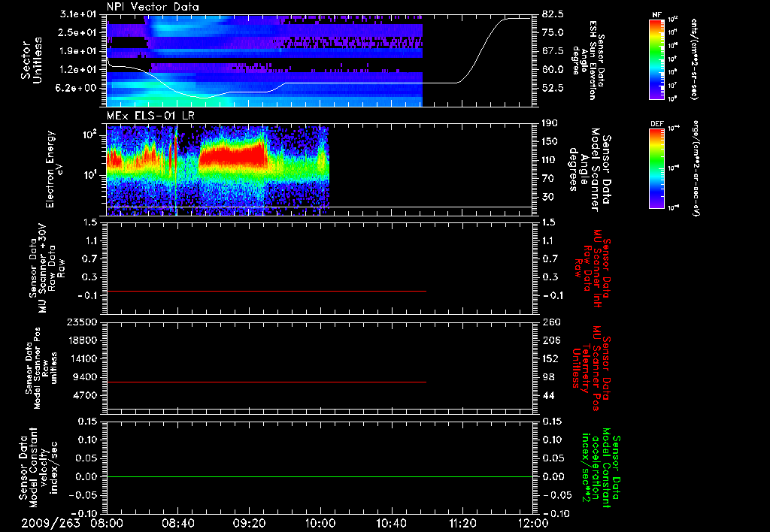Click the "10:40" time tick label
The image size is (770, 532).
pyautogui.click(x=391, y=523)
